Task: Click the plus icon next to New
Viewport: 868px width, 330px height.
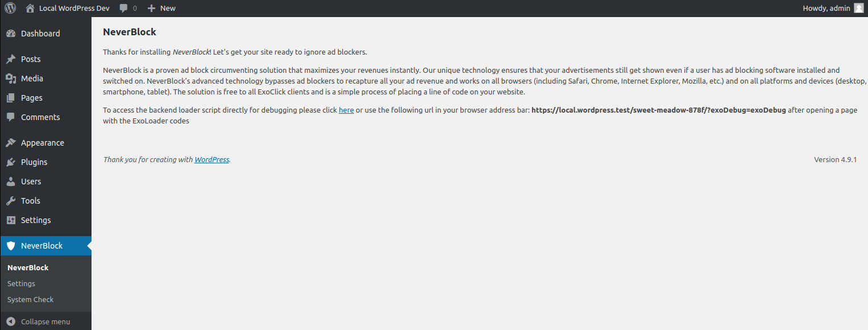Action: pos(151,9)
